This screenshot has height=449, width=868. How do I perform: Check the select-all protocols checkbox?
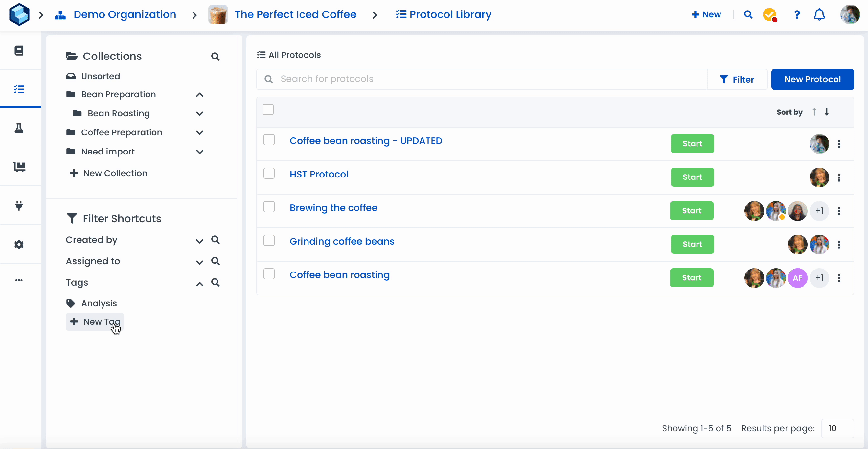point(268,109)
